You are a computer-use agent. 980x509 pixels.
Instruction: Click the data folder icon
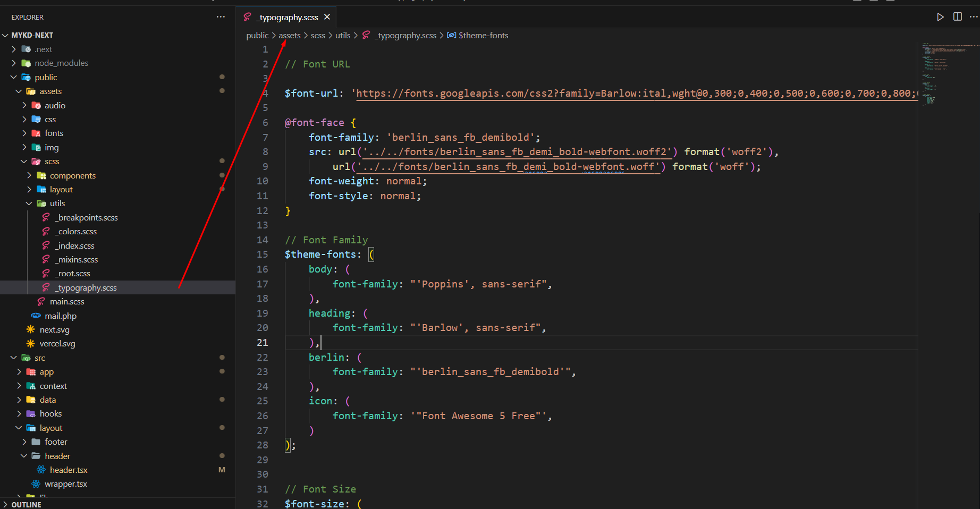pos(31,400)
